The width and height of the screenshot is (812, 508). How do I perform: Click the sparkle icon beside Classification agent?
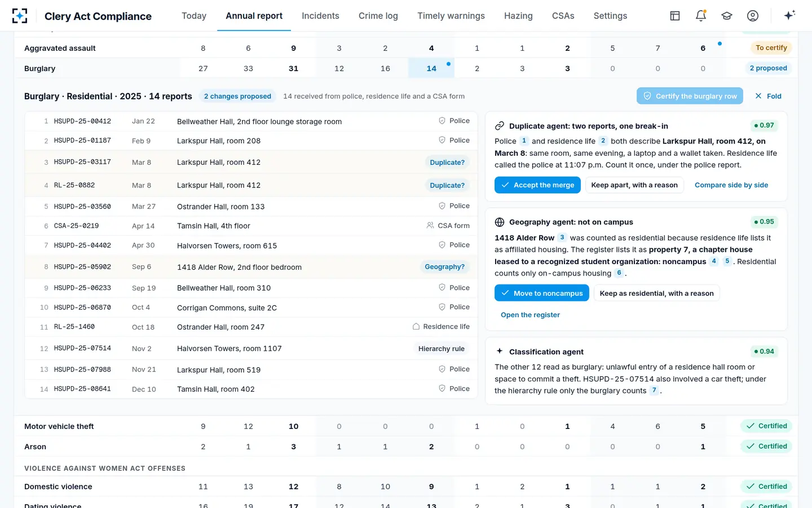500,351
